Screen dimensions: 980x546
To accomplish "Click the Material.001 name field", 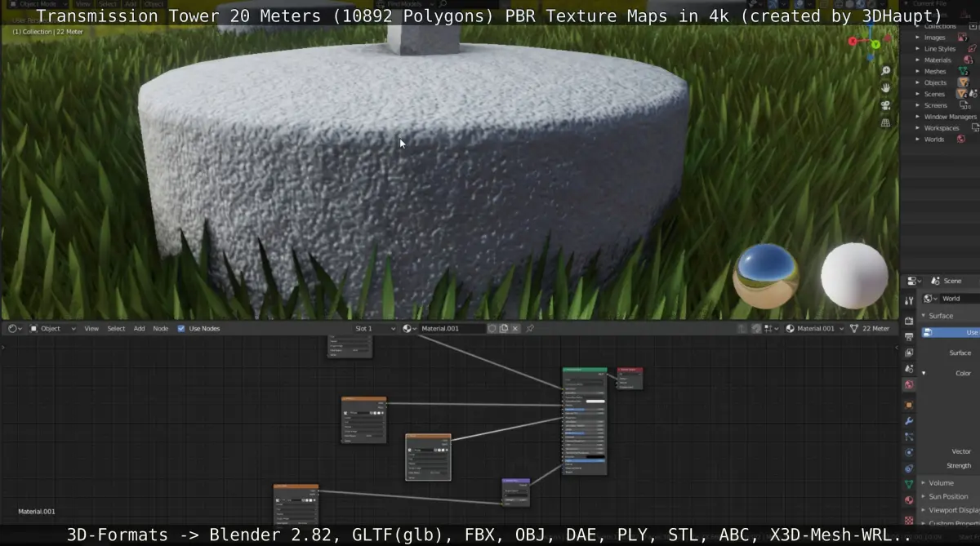I will pos(452,328).
